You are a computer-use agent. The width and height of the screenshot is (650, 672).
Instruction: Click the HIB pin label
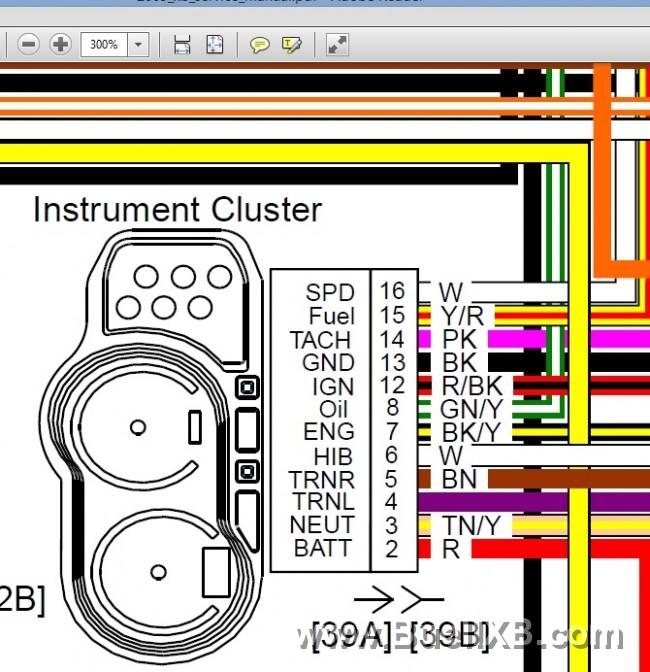click(333, 456)
